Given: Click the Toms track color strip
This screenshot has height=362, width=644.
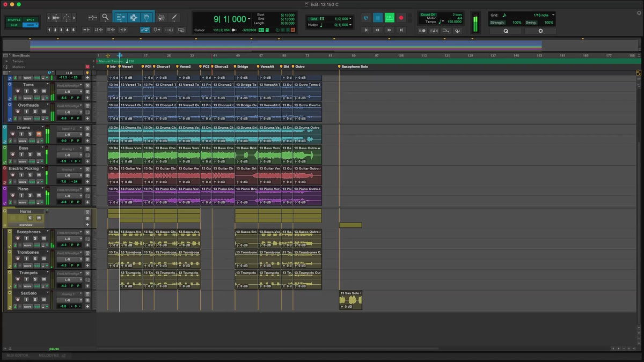Looking at the screenshot, I should pyautogui.click(x=11, y=91).
